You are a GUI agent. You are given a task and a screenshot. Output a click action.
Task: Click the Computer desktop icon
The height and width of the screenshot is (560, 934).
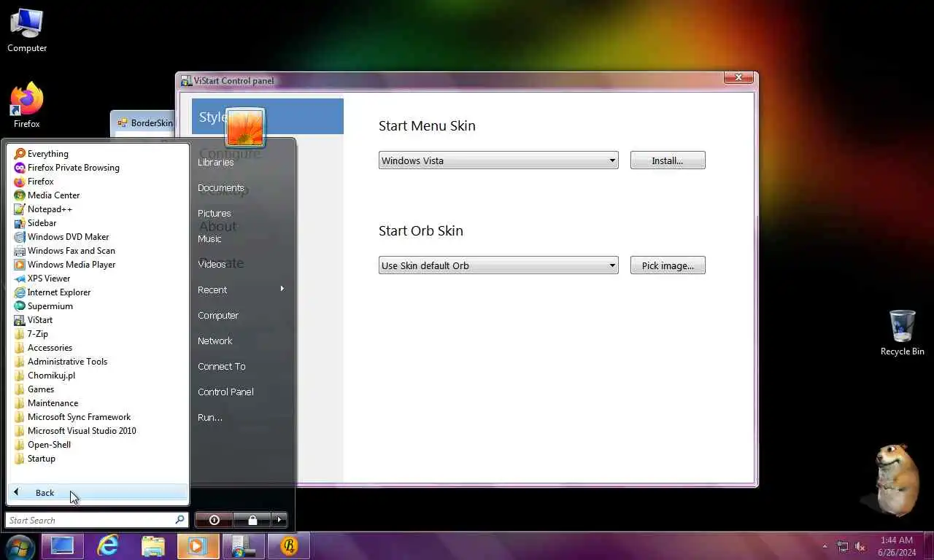click(x=27, y=31)
